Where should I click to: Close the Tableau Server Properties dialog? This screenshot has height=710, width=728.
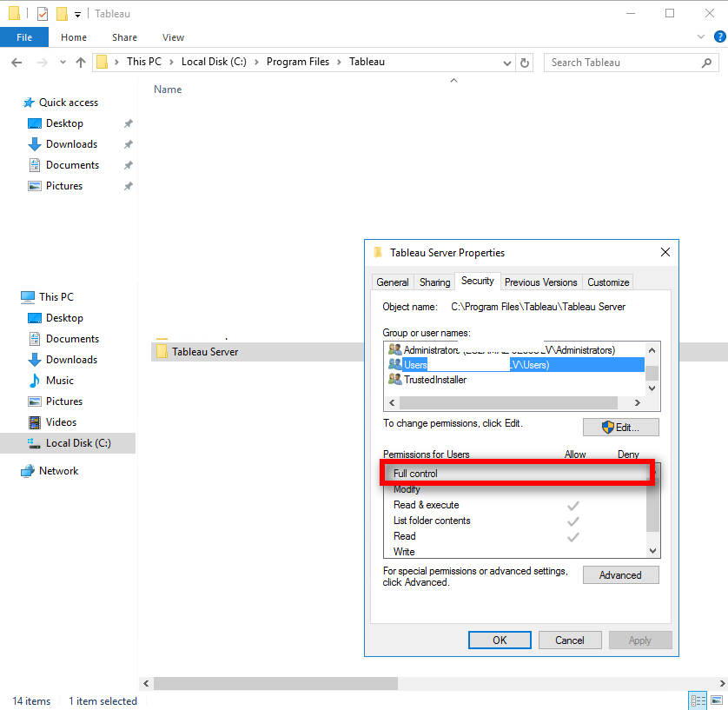point(665,252)
